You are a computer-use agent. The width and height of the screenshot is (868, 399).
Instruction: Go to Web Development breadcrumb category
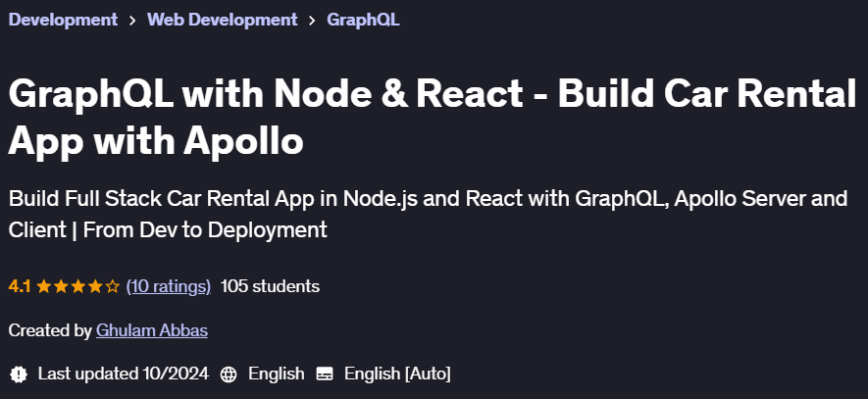[x=222, y=20]
